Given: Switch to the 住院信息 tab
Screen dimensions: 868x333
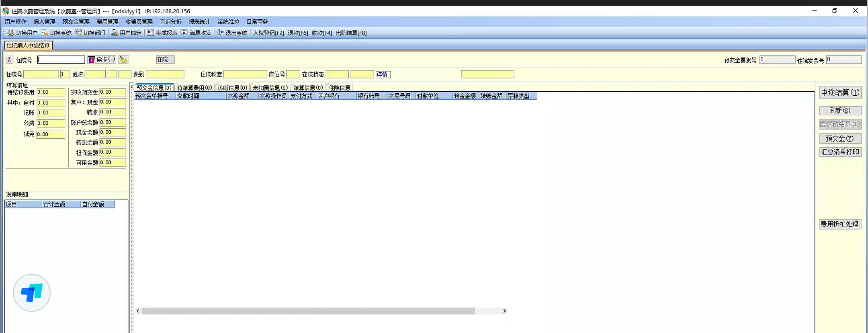Looking at the screenshot, I should [x=340, y=88].
